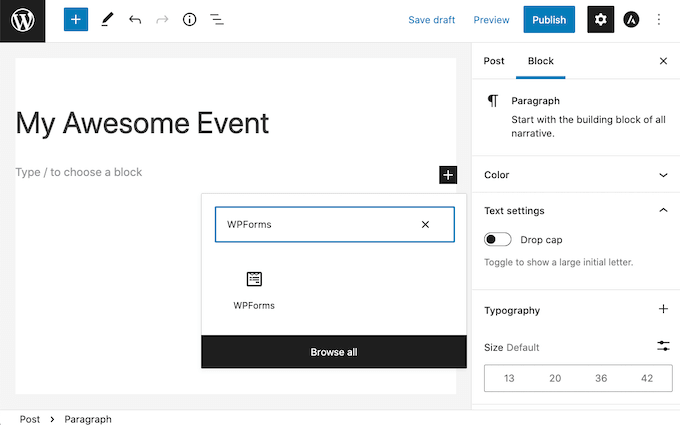This screenshot has height=425, width=680.
Task: Click Save draft
Action: [x=432, y=20]
